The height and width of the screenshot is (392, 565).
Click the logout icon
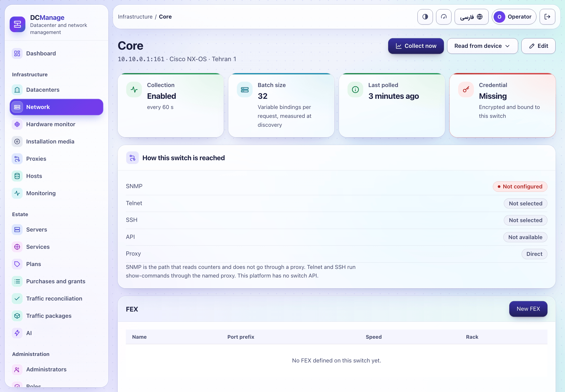click(547, 17)
